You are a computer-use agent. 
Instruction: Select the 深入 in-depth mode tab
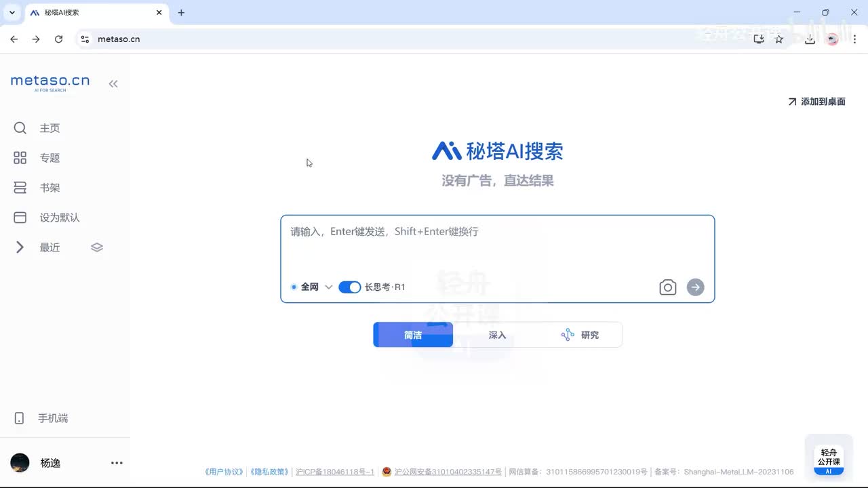click(x=498, y=335)
